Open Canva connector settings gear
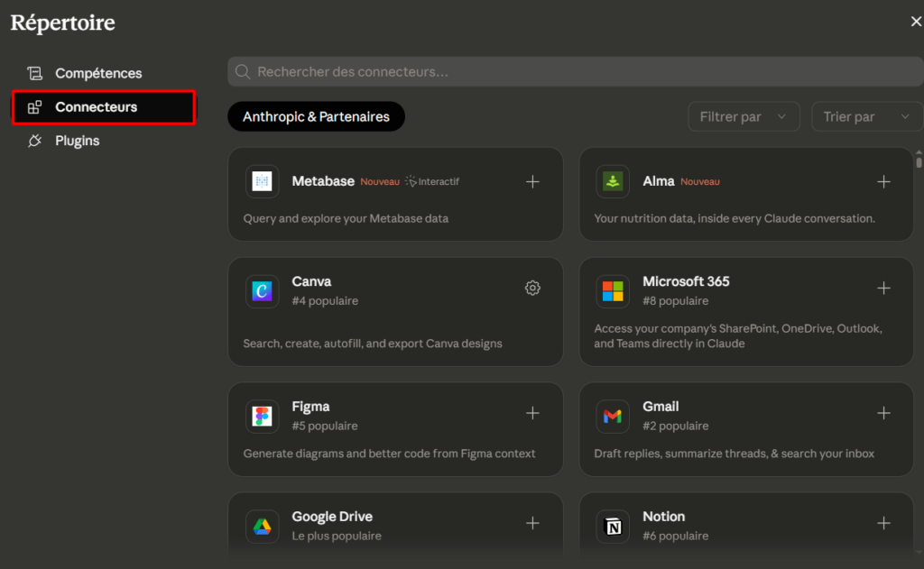This screenshot has height=569, width=924. pyautogui.click(x=532, y=288)
